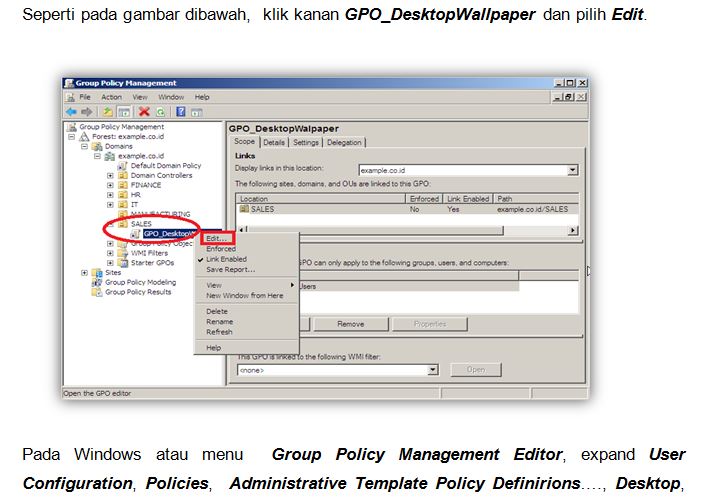The height and width of the screenshot is (504, 710).
Task: Click the Location column header
Action: click(320, 199)
